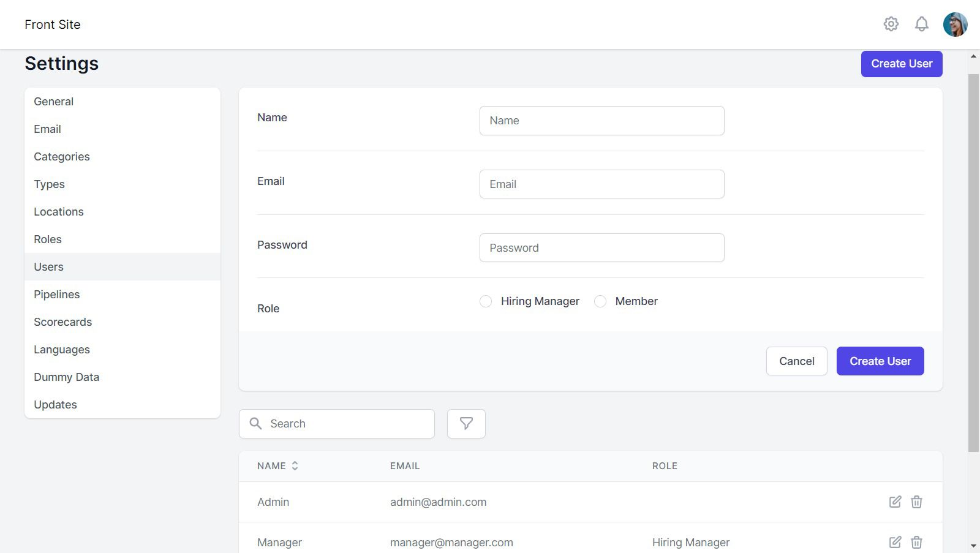Viewport: 980px width, 553px height.
Task: Select the Hiring Manager role radio
Action: coord(486,301)
